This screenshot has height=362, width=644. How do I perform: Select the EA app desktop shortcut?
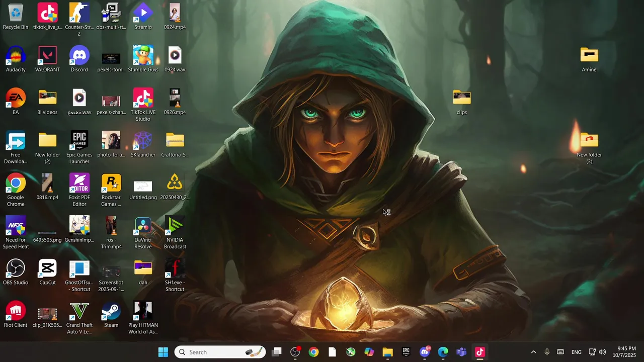(16, 102)
